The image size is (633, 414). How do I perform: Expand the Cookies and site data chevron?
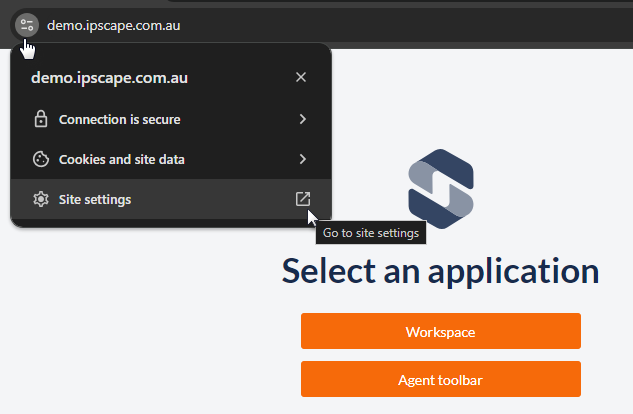pyautogui.click(x=302, y=159)
